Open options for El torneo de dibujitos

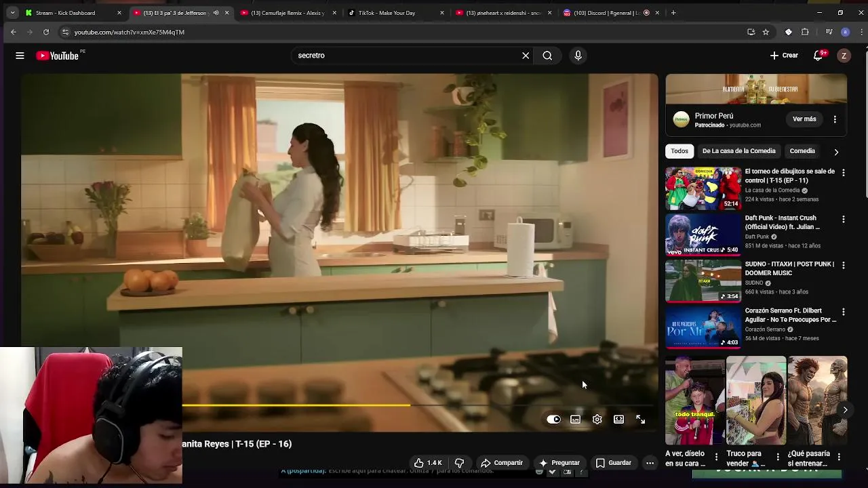844,173
